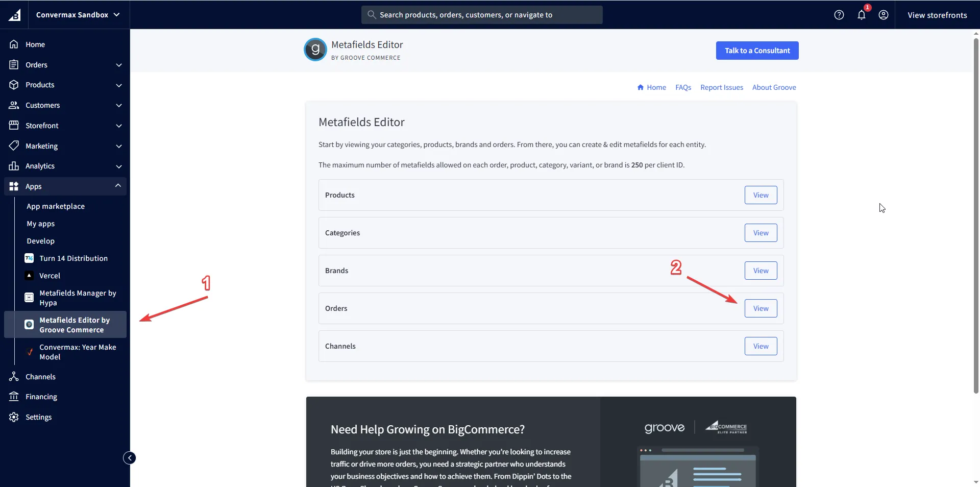Viewport: 980px width, 487px height.
Task: Open the user account profile icon
Action: click(883, 15)
